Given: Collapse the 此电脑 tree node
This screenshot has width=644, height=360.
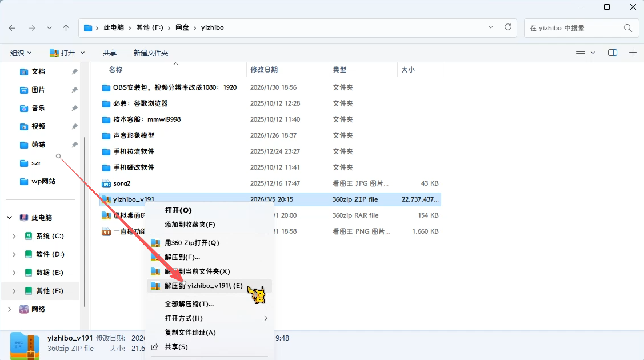Looking at the screenshot, I should pyautogui.click(x=9, y=217).
